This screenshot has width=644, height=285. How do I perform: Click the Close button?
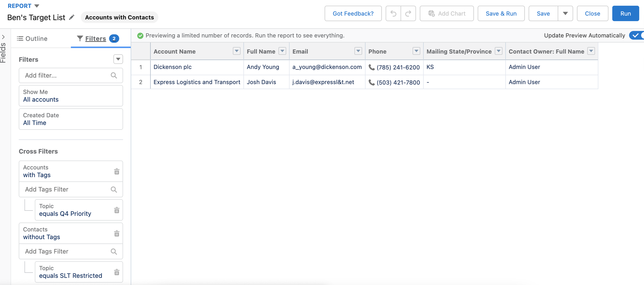(592, 13)
